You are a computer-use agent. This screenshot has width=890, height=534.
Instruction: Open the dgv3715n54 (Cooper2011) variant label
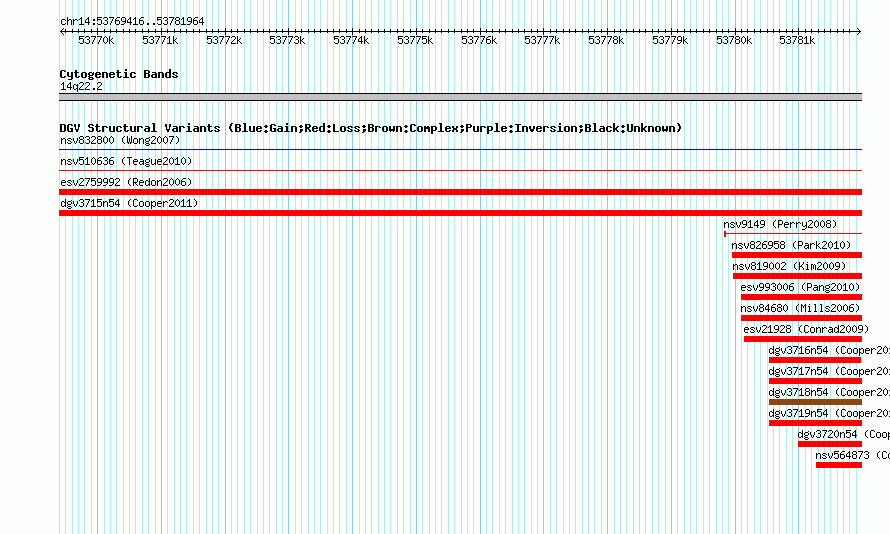tap(129, 203)
